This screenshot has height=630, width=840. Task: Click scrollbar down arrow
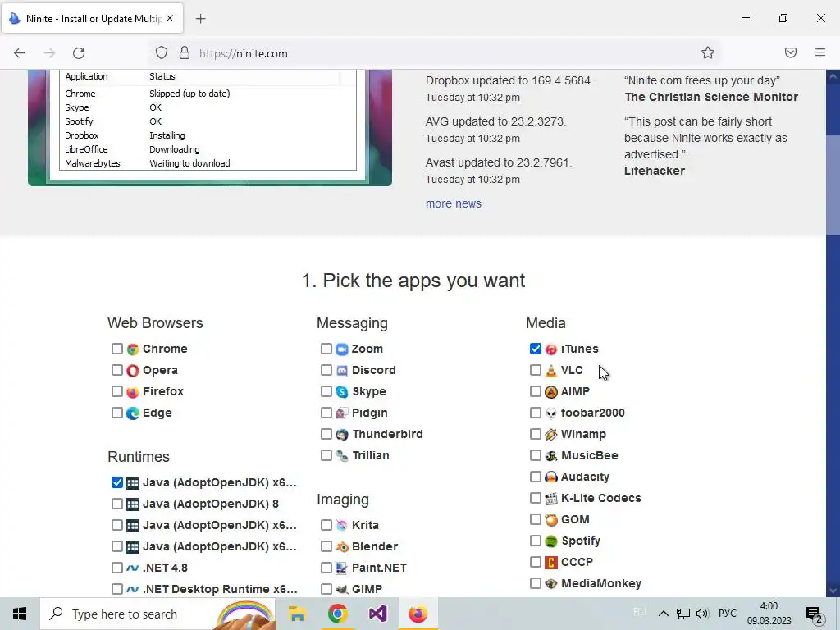coord(833,591)
